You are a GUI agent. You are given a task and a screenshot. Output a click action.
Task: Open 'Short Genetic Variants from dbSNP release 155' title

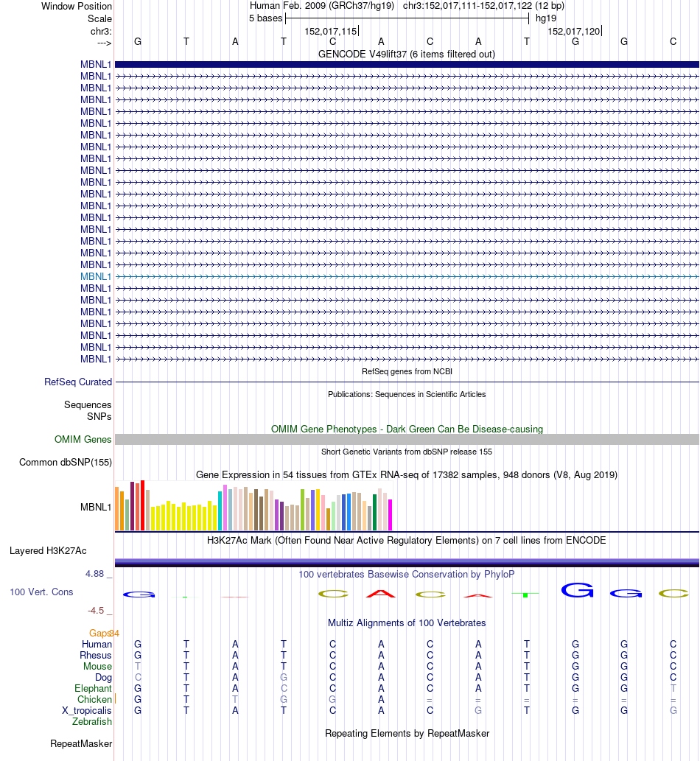(x=407, y=452)
